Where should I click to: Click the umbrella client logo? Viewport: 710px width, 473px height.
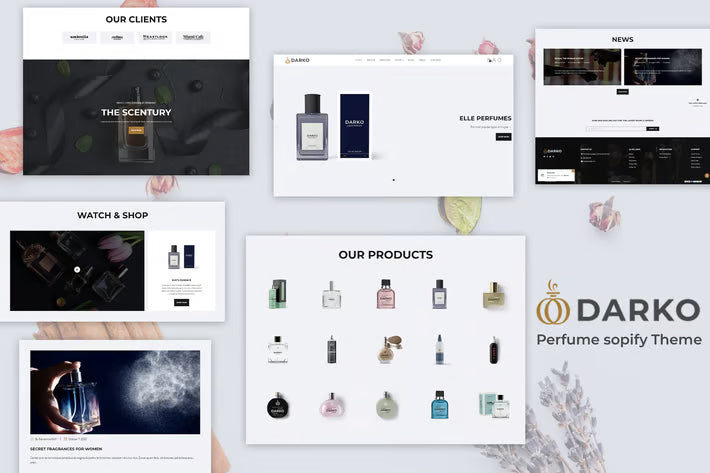(79, 37)
